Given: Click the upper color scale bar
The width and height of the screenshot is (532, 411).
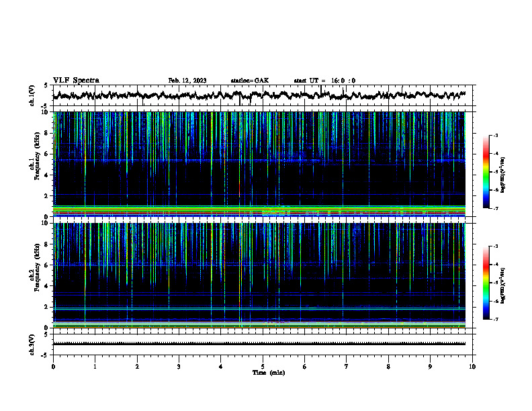Looking at the screenshot, I should (486, 172).
